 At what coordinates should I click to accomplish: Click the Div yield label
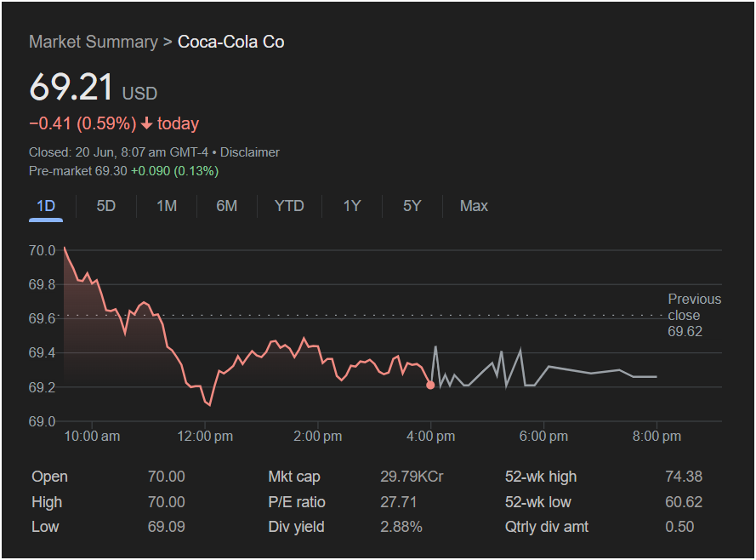click(296, 527)
